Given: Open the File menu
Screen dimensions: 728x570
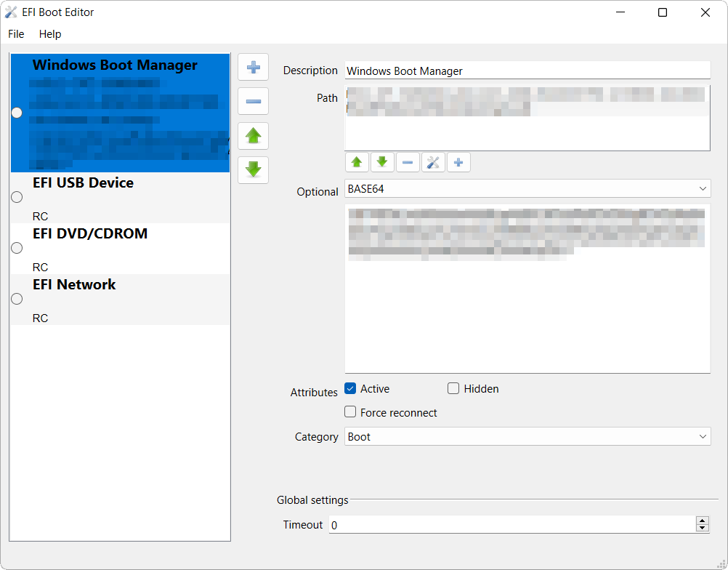Looking at the screenshot, I should (x=16, y=34).
